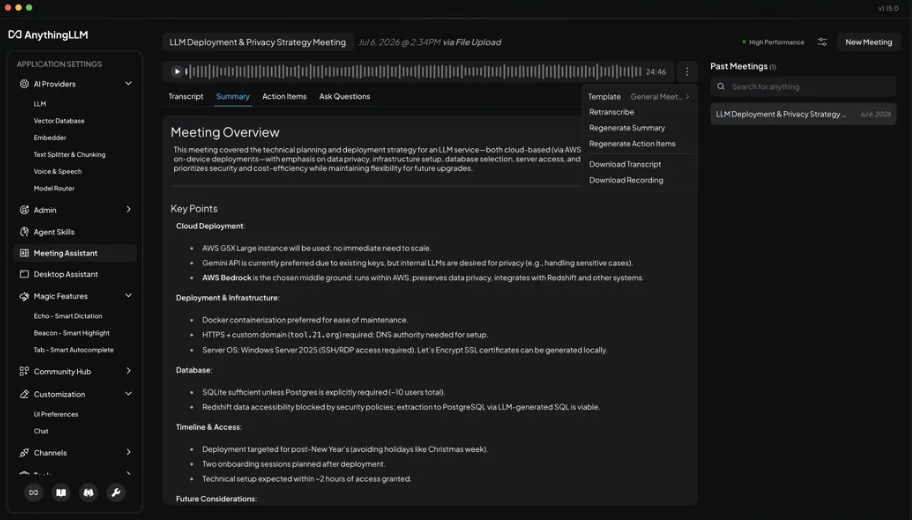The width and height of the screenshot is (912, 520).
Task: Switch to the Transcript tab
Action: click(186, 97)
